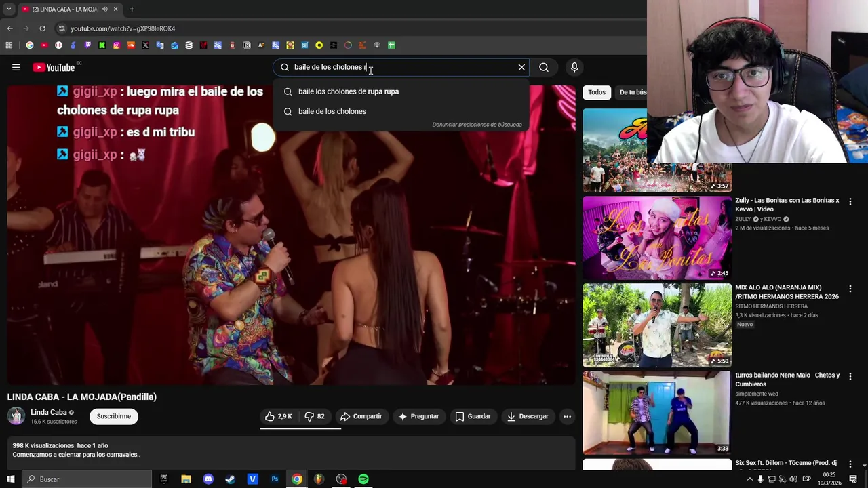Open the system tray volume icon

(x=794, y=479)
